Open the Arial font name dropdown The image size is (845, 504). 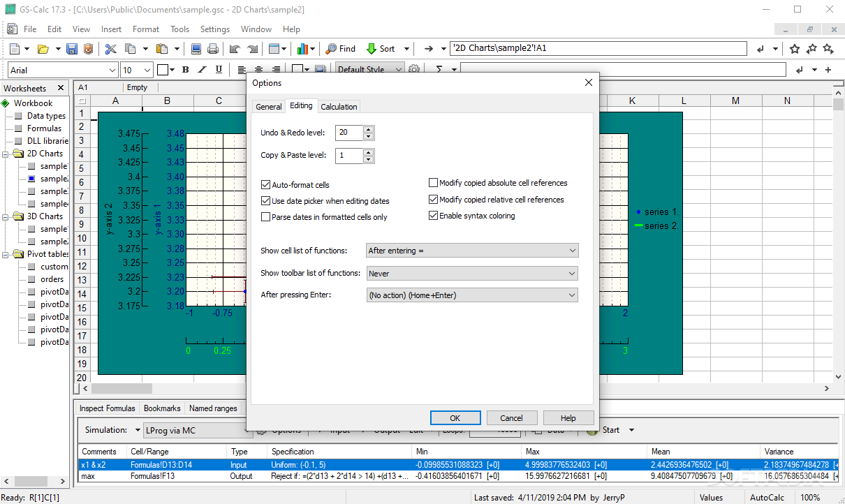112,70
